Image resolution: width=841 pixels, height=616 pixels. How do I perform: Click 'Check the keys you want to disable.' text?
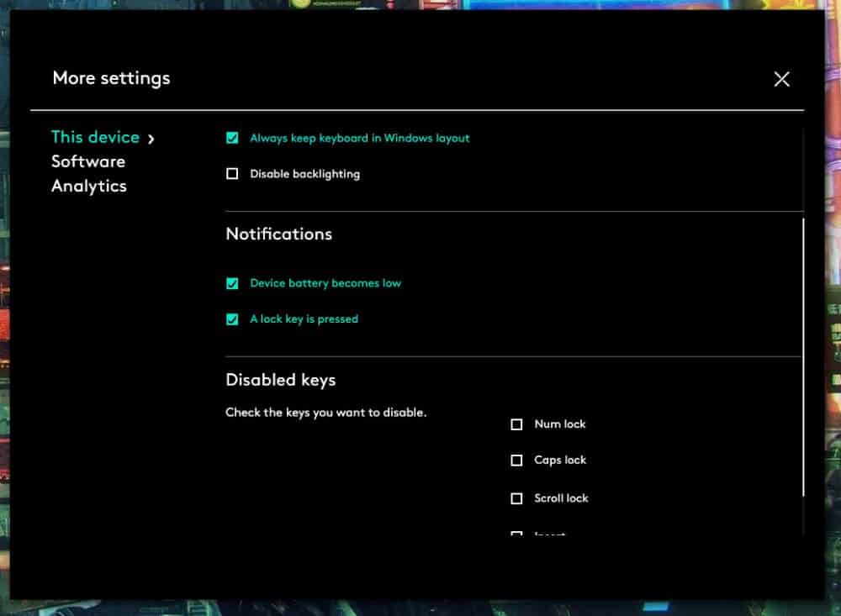(x=326, y=413)
